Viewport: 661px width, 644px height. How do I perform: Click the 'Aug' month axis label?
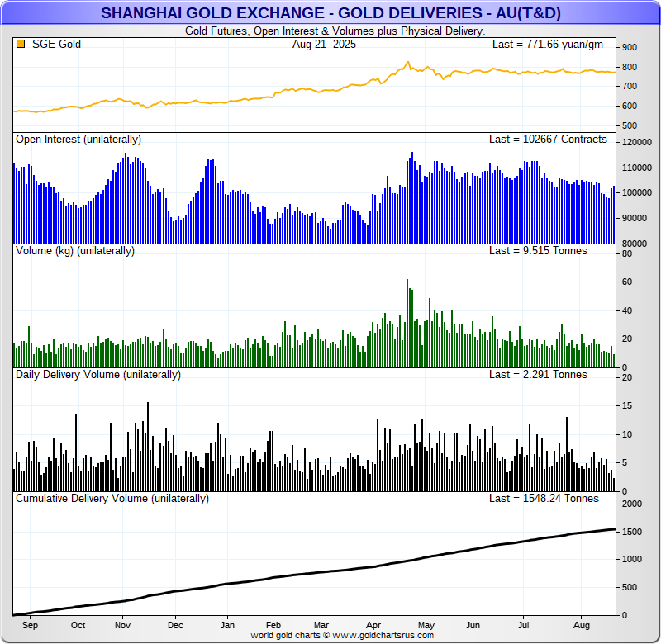(582, 625)
